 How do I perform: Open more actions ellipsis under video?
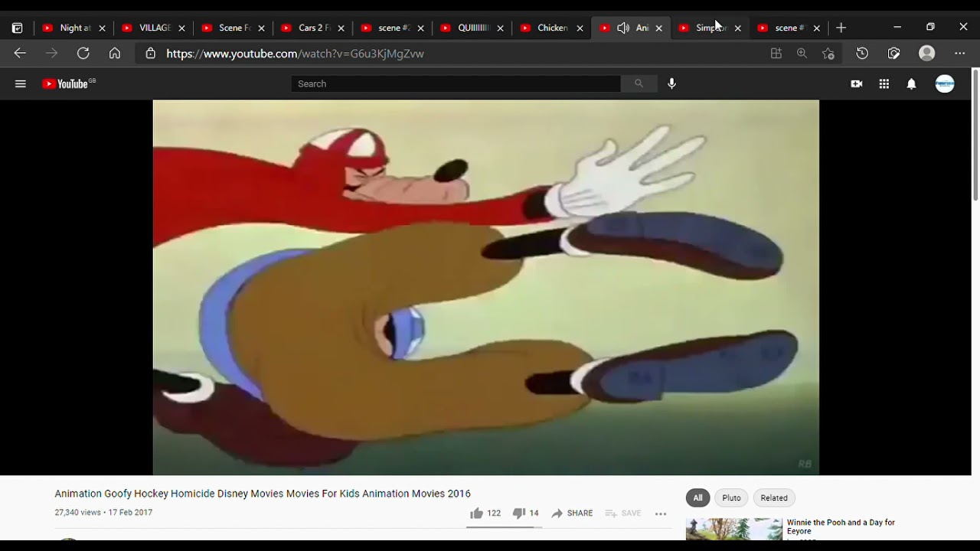click(x=661, y=514)
